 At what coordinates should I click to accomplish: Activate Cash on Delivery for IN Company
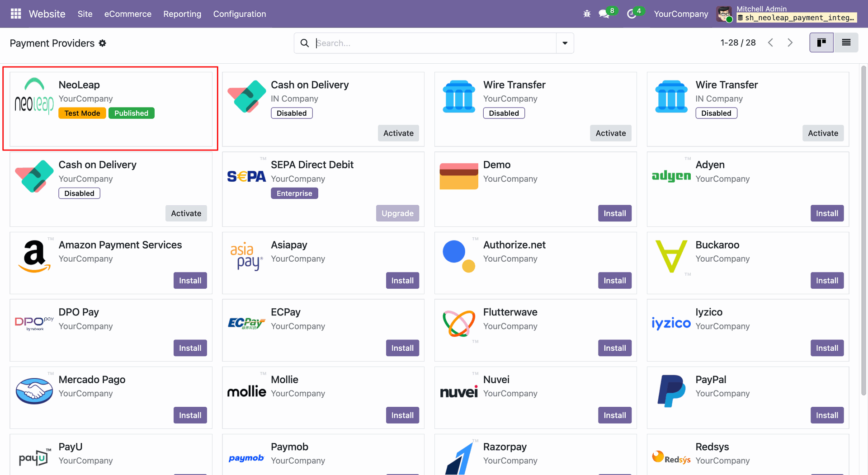click(x=398, y=133)
